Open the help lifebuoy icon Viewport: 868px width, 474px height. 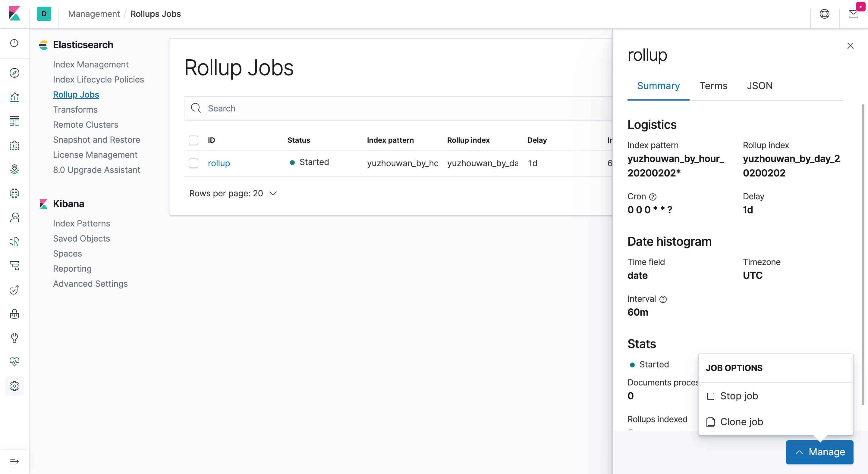click(824, 14)
